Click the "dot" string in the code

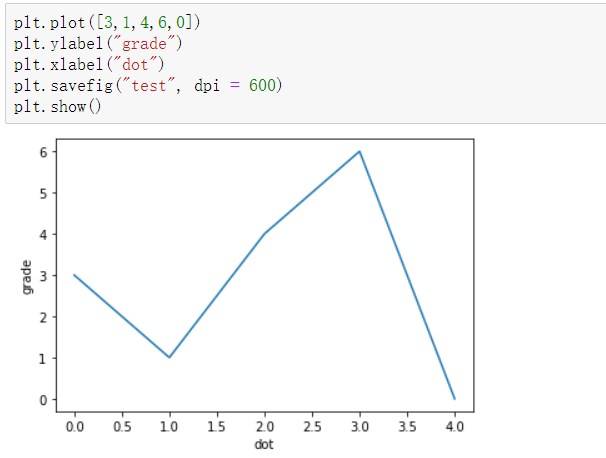click(135, 64)
